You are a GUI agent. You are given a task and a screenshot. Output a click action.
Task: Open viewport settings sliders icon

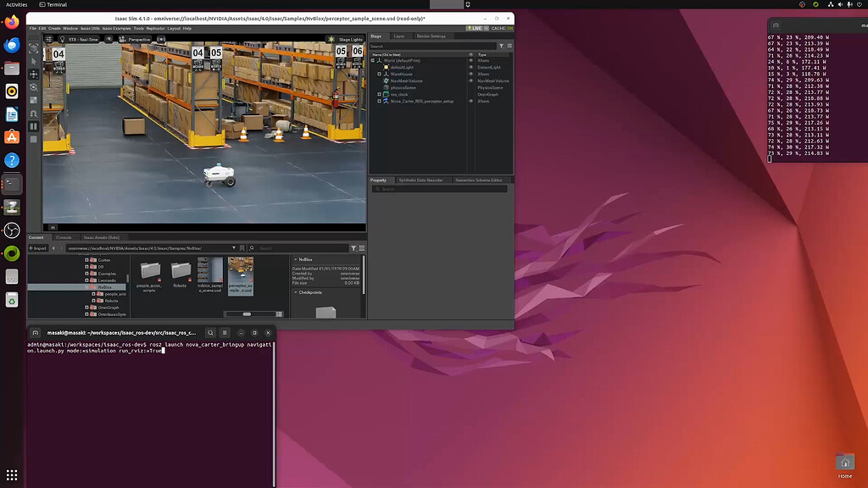(x=48, y=39)
